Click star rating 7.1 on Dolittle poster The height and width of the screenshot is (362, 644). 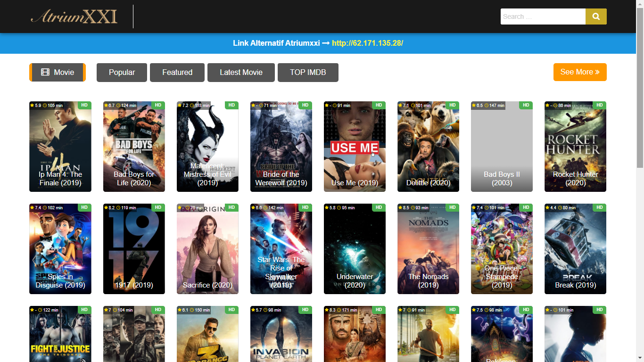pos(404,106)
